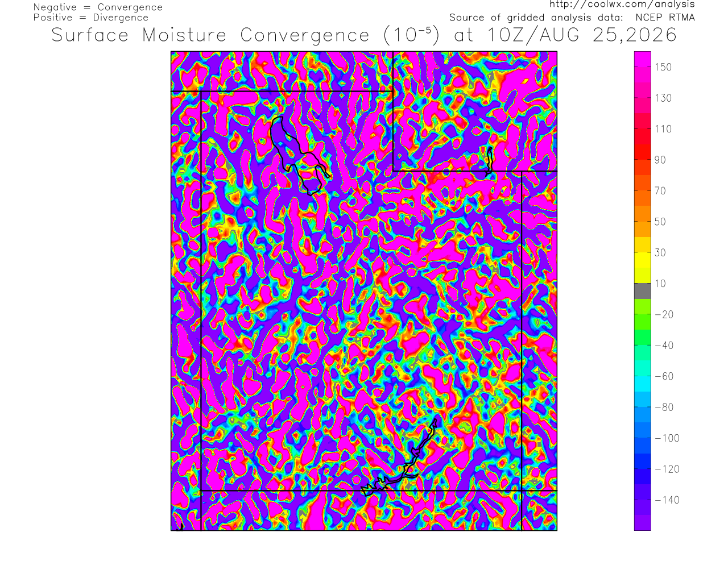
Task: Click the -140 label on the legend
Action: [667, 500]
